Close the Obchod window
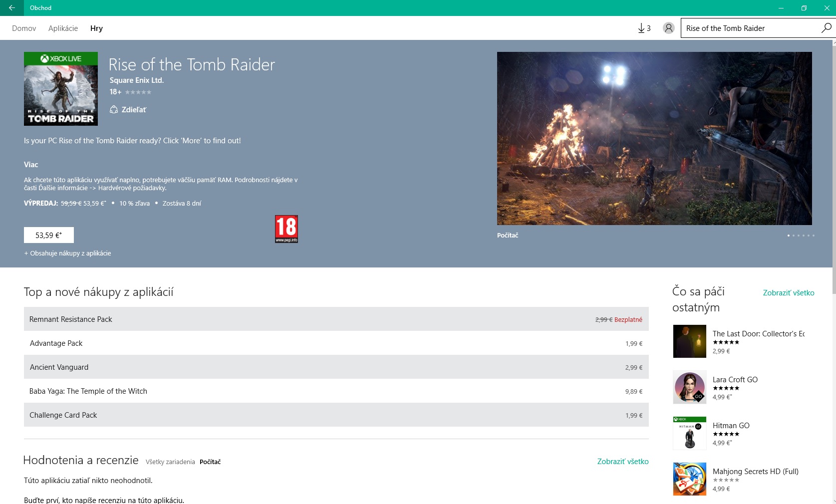 pos(827,7)
